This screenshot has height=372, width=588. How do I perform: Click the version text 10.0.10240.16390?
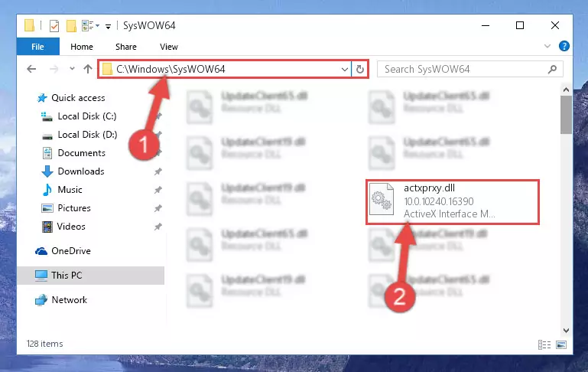[439, 201]
